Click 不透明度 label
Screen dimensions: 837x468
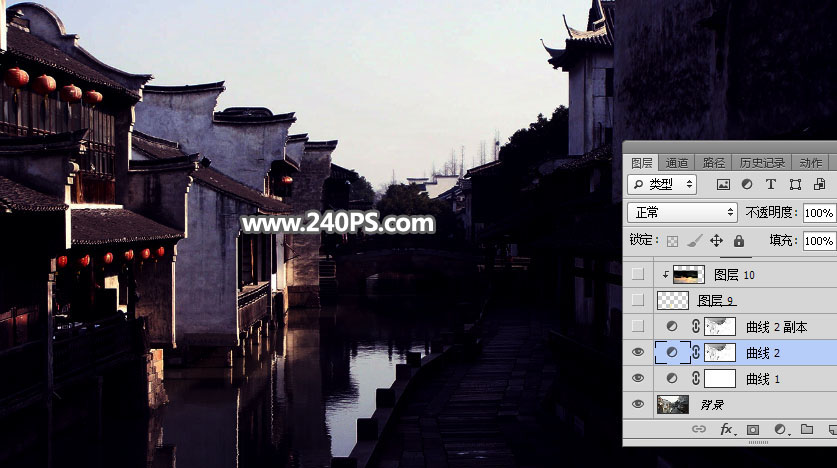click(x=769, y=213)
